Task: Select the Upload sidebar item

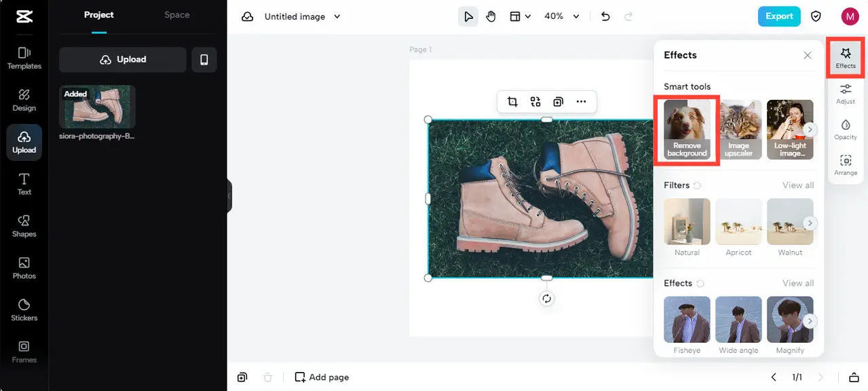Action: point(24,143)
